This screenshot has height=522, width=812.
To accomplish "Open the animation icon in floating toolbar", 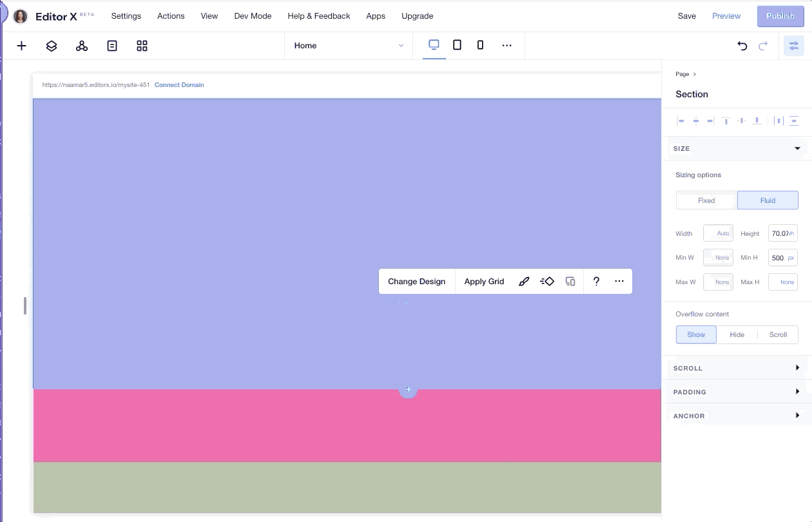I will point(547,282).
